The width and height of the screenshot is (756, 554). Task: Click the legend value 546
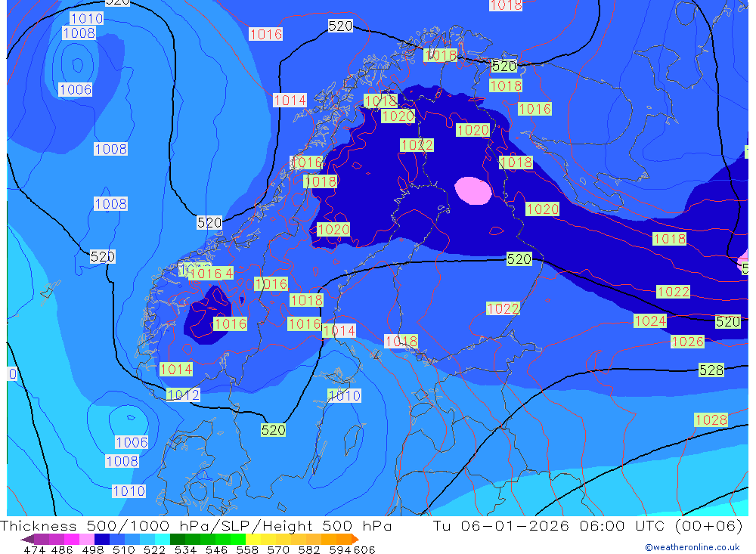(216, 549)
